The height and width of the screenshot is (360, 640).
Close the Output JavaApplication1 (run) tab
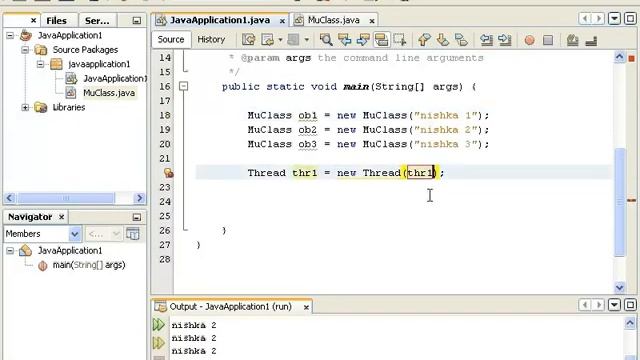pos(306,307)
